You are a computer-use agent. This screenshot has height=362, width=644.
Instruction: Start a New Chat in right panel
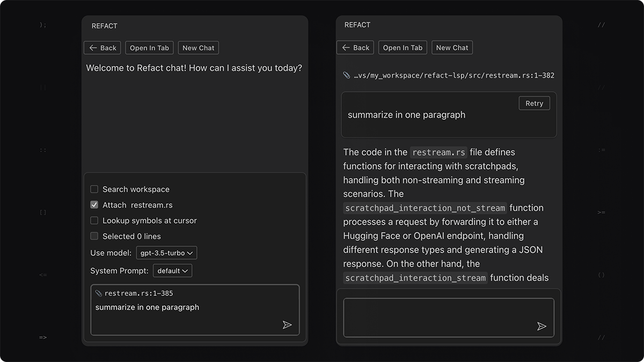click(452, 48)
